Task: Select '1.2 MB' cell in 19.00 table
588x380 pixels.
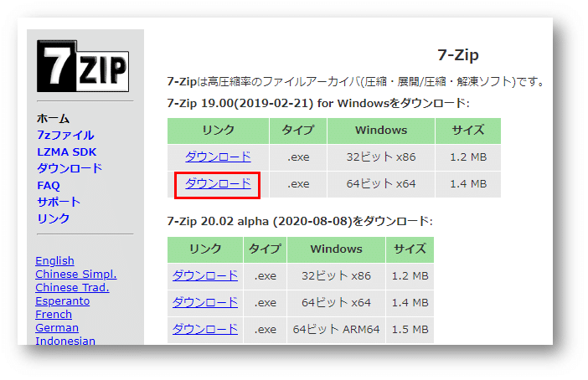Action: 468,157
